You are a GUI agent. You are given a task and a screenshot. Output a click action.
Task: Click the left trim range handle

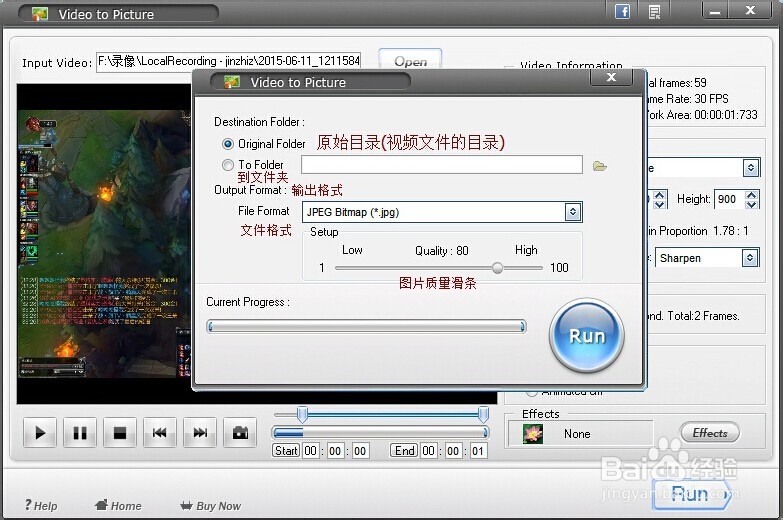coord(302,414)
